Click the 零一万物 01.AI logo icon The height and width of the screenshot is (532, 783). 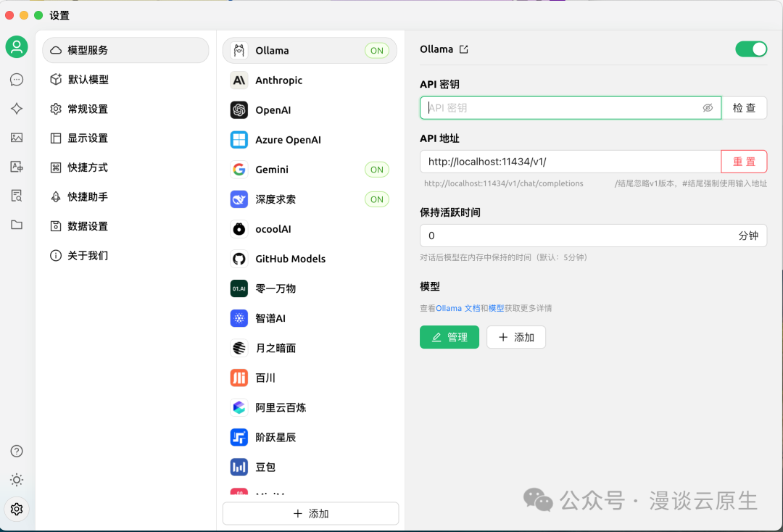239,288
